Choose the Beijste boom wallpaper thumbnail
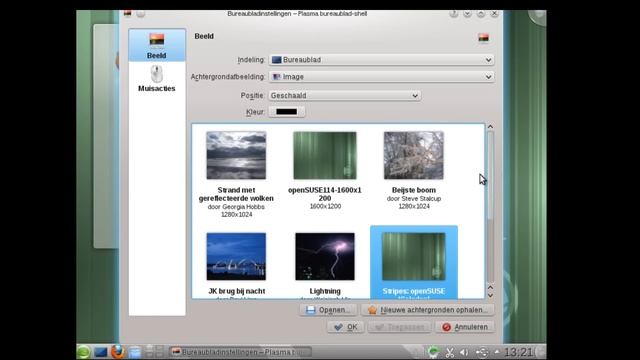The height and width of the screenshot is (360, 640). (x=413, y=155)
